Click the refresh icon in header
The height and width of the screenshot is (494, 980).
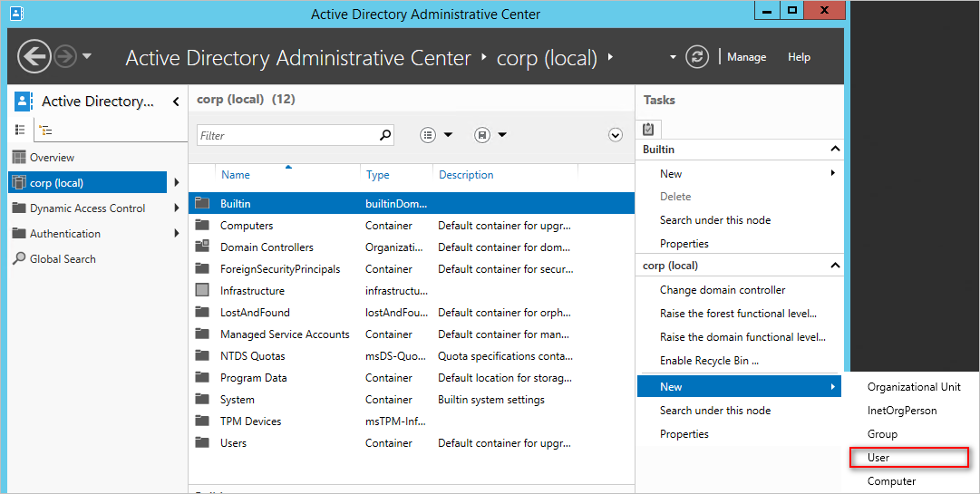click(x=697, y=57)
